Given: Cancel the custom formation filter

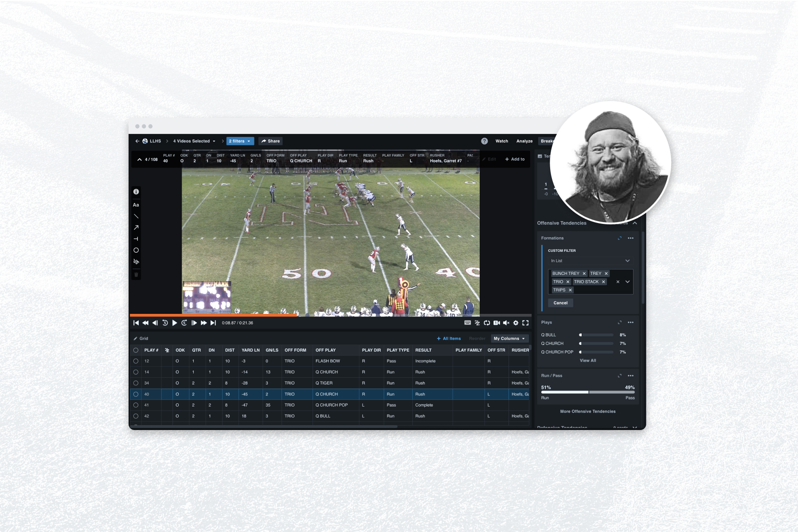Looking at the screenshot, I should tap(560, 303).
